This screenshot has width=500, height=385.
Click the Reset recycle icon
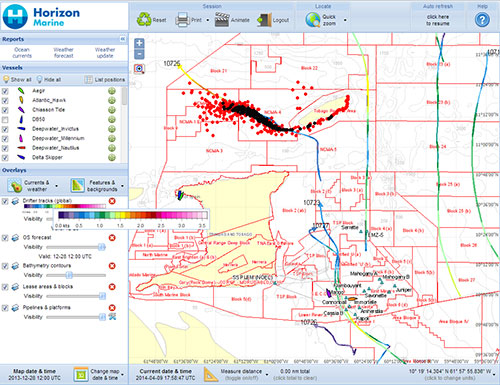point(144,19)
